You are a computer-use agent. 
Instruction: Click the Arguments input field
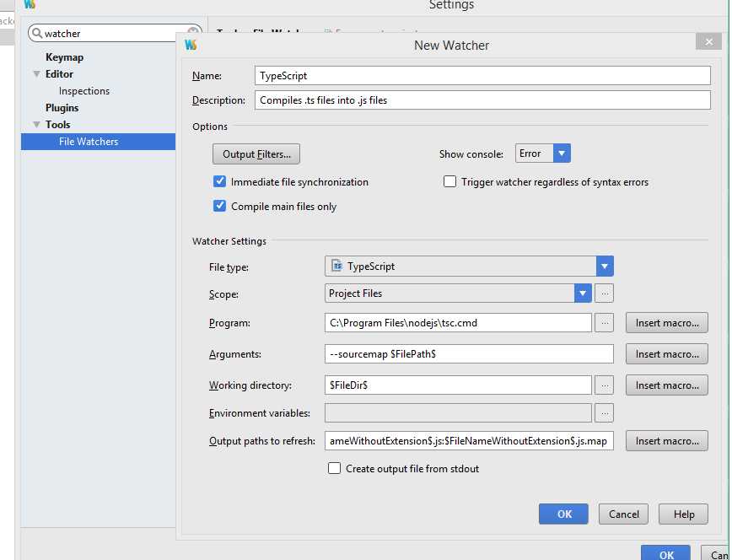click(469, 354)
